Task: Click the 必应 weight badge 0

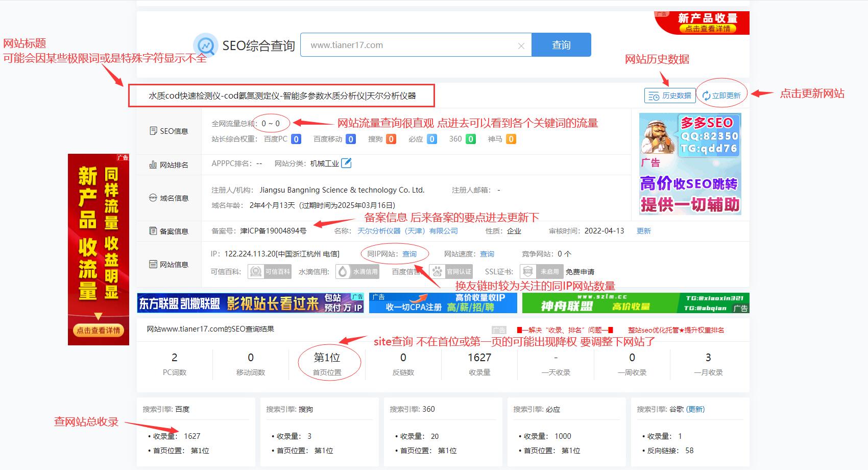Action: click(x=432, y=139)
